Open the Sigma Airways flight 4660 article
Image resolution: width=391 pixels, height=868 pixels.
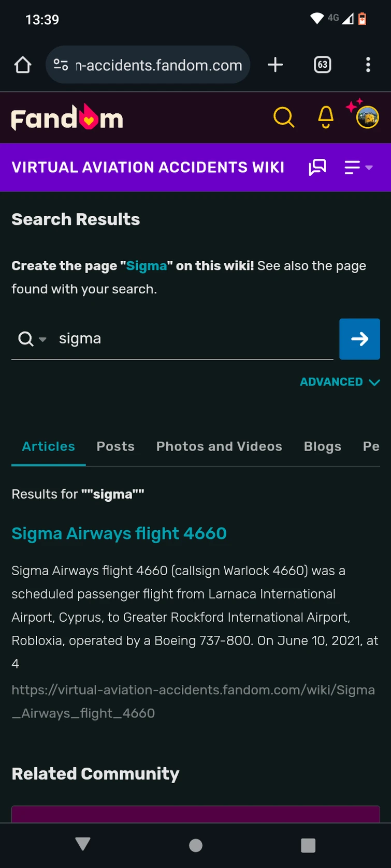click(x=119, y=533)
